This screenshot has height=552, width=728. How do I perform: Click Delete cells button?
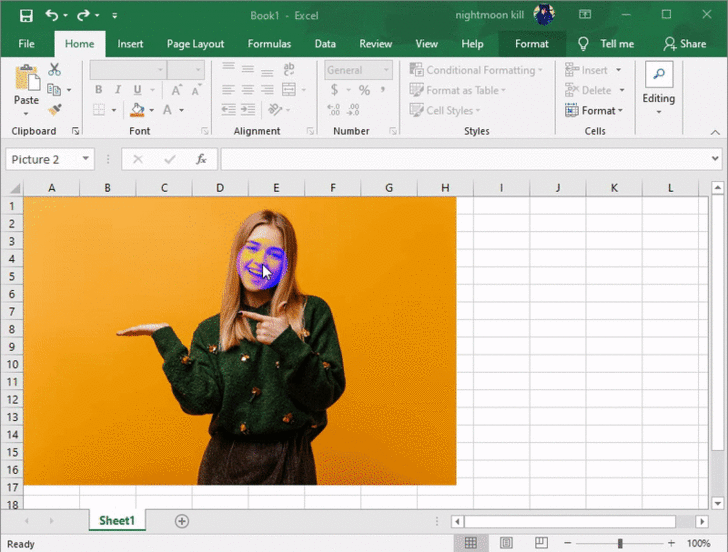click(x=588, y=90)
